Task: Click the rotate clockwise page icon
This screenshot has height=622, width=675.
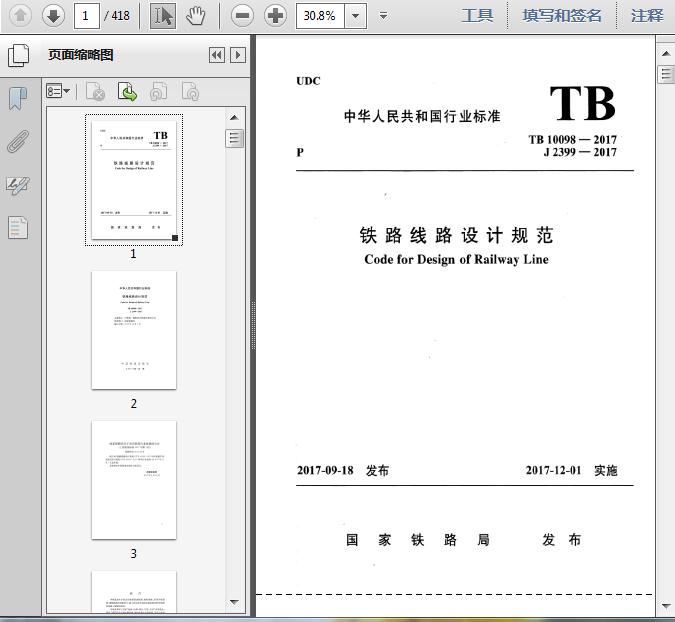Action: (x=190, y=91)
